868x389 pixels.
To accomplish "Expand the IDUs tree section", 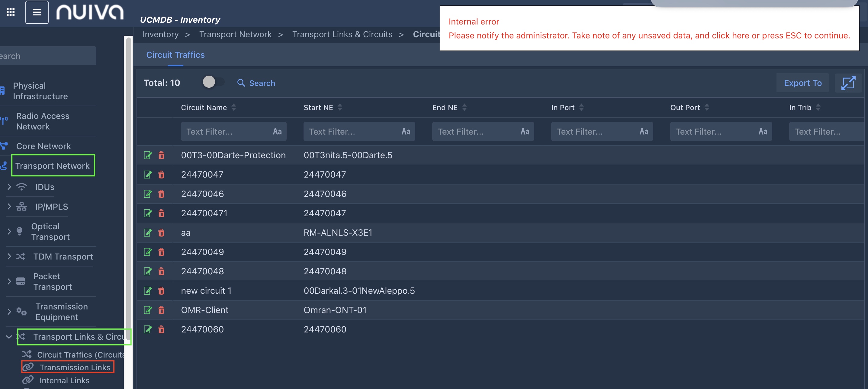I will point(9,187).
